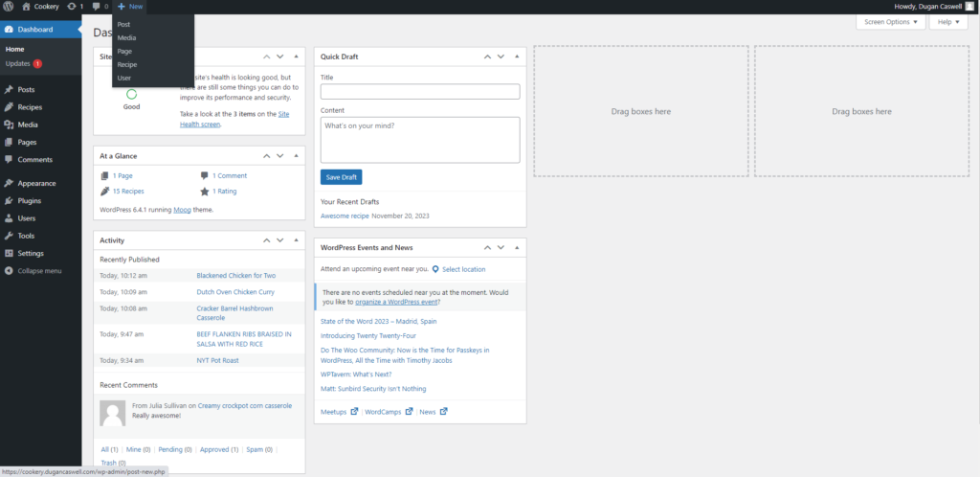Screen dimensions: 980x477
Task: Open the Tools section in sidebar
Action: pos(26,236)
